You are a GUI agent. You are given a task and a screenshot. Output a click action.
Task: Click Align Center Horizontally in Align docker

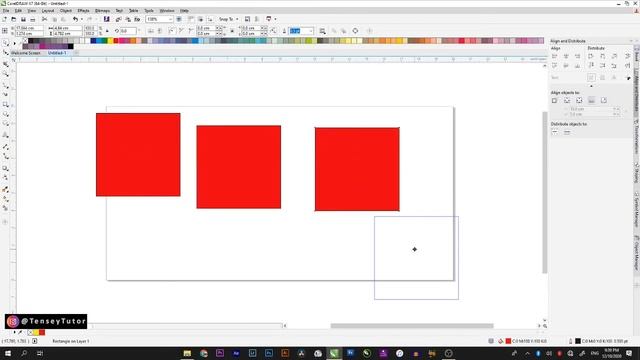pyautogui.click(x=566, y=56)
